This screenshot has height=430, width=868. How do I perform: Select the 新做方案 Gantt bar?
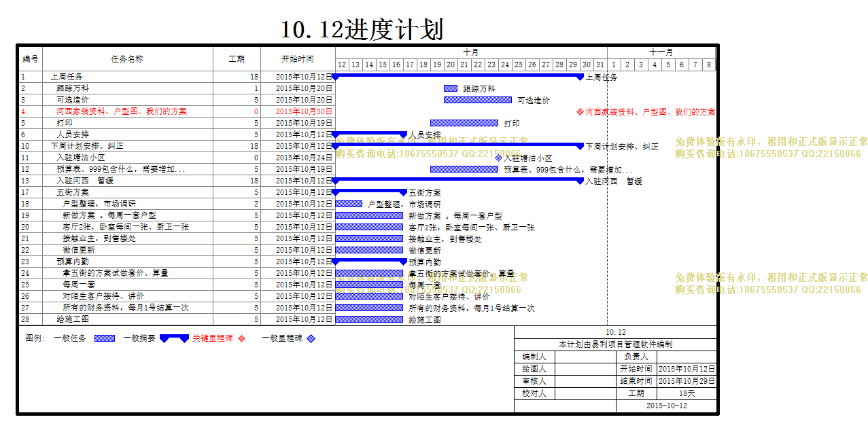[x=369, y=215]
